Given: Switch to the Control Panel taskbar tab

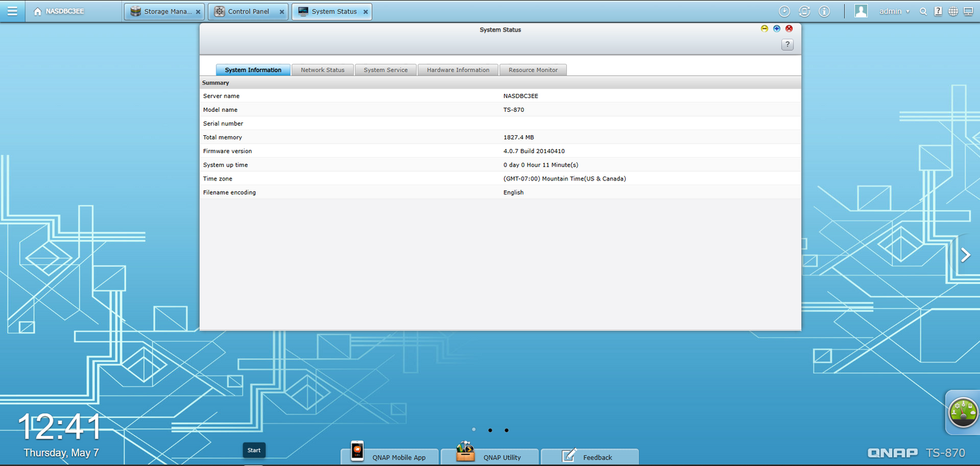Looking at the screenshot, I should 248,11.
